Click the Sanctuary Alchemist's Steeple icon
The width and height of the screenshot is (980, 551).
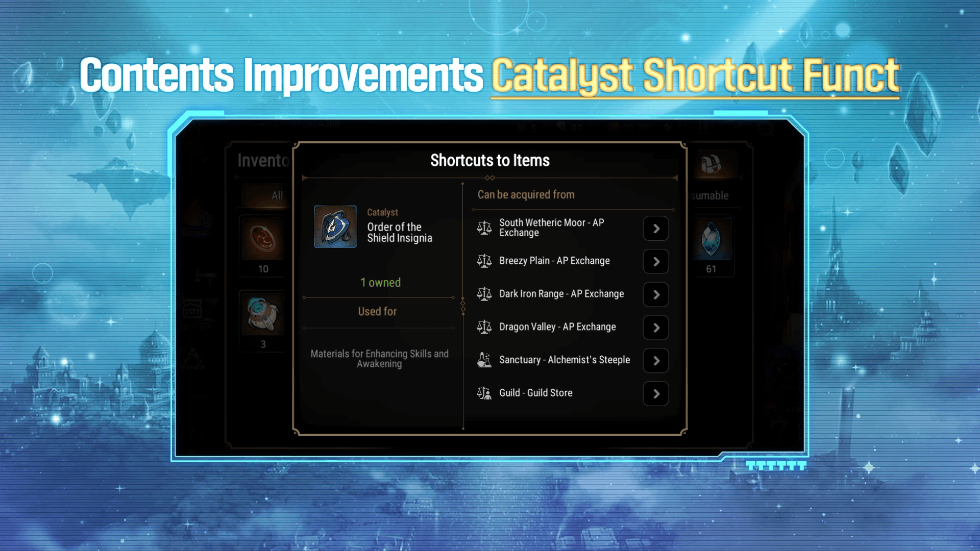pyautogui.click(x=484, y=360)
